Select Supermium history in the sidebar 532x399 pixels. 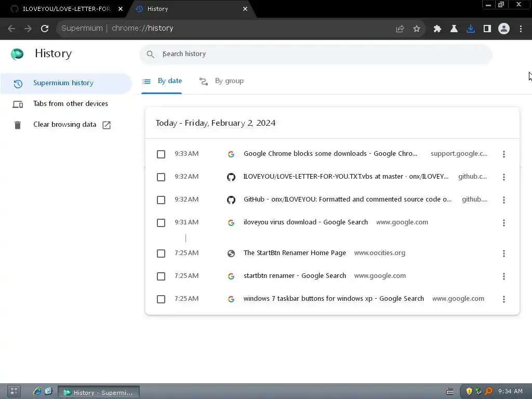pyautogui.click(x=66, y=83)
